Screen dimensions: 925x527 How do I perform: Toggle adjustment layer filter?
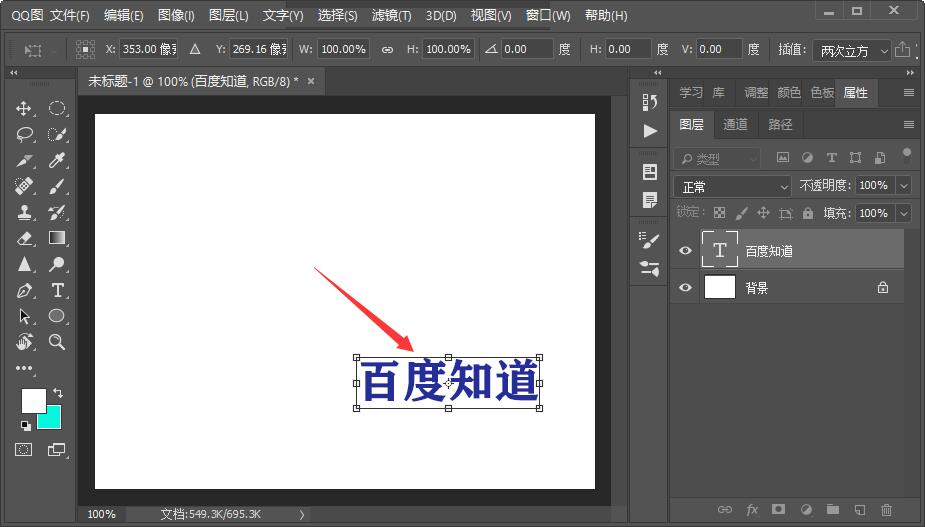(807, 158)
